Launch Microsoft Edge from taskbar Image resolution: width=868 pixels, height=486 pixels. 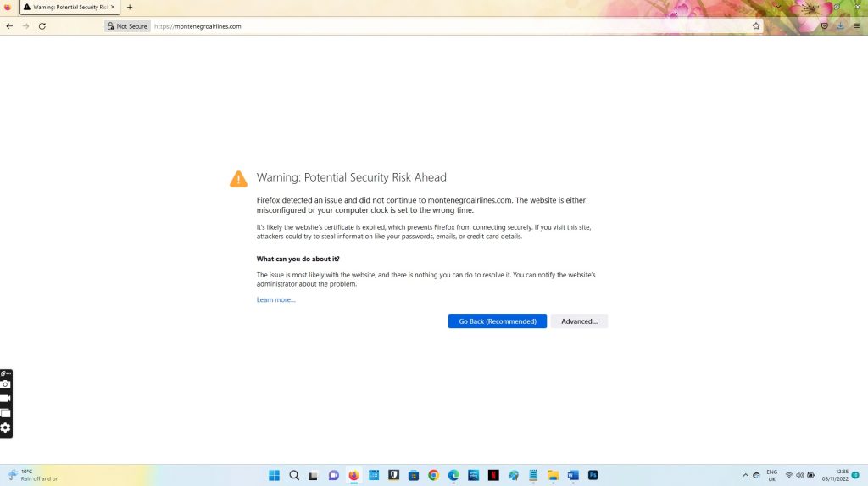(453, 476)
